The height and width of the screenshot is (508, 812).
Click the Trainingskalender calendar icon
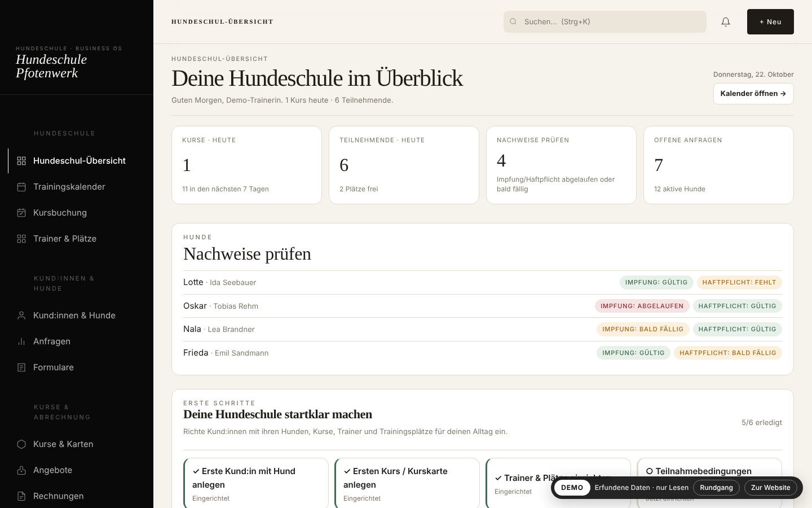pyautogui.click(x=21, y=187)
